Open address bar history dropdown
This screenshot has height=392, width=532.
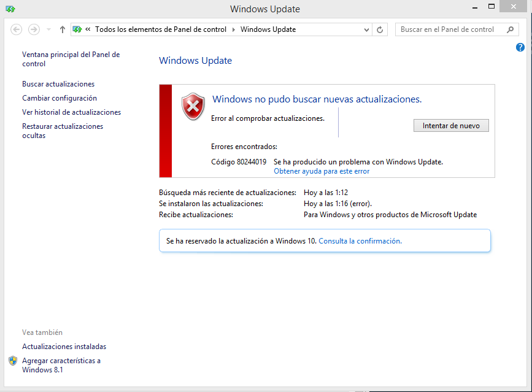point(366,30)
